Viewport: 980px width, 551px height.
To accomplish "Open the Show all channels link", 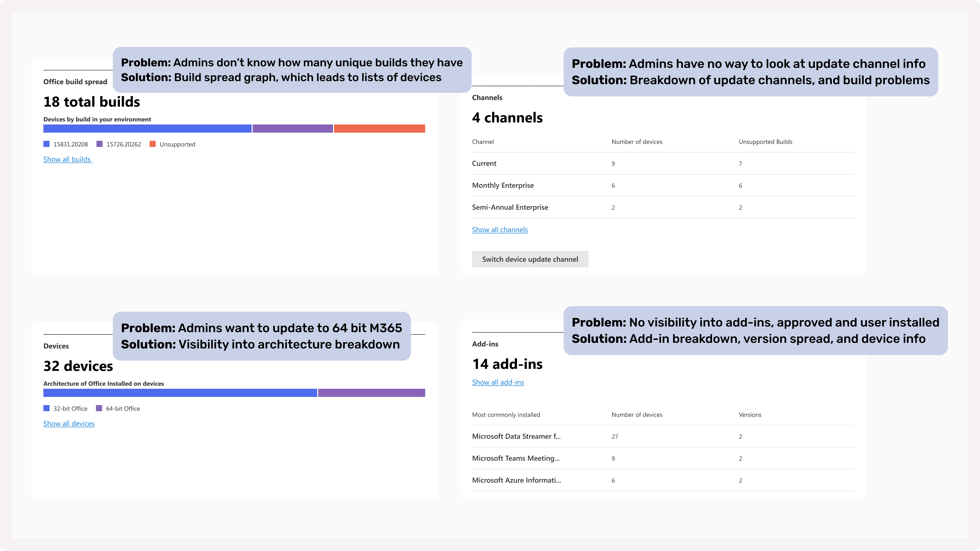I will coord(499,230).
